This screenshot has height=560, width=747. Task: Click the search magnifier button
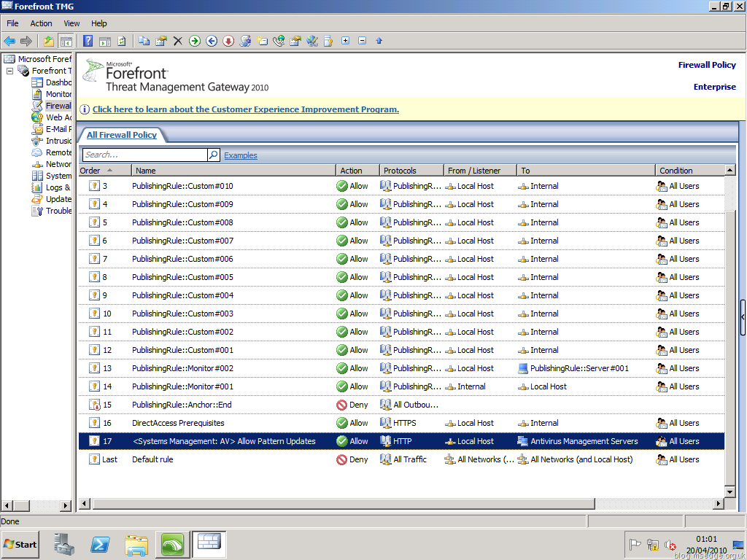214,155
